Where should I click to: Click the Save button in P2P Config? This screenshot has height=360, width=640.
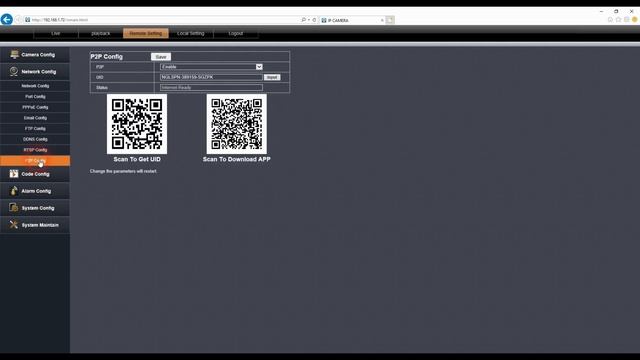pos(161,57)
